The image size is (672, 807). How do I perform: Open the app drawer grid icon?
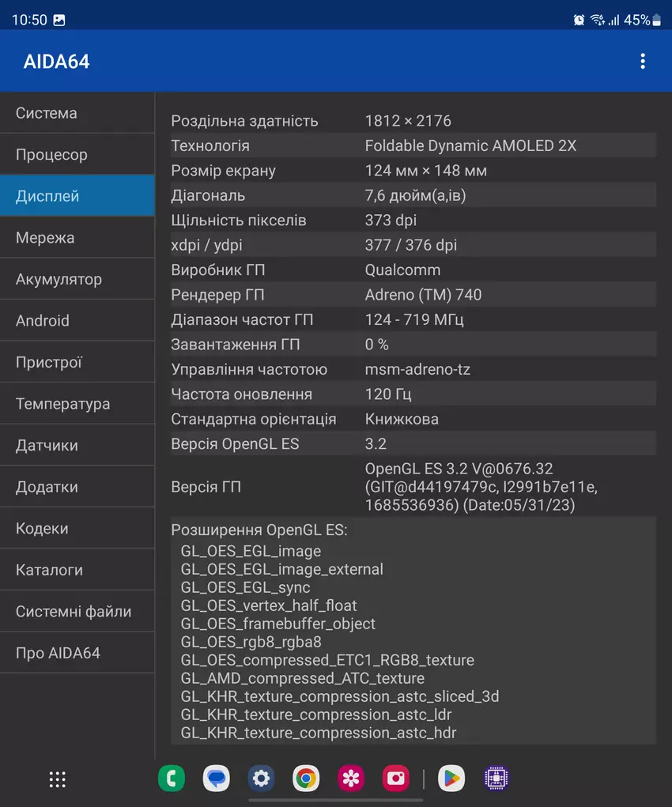(58, 779)
